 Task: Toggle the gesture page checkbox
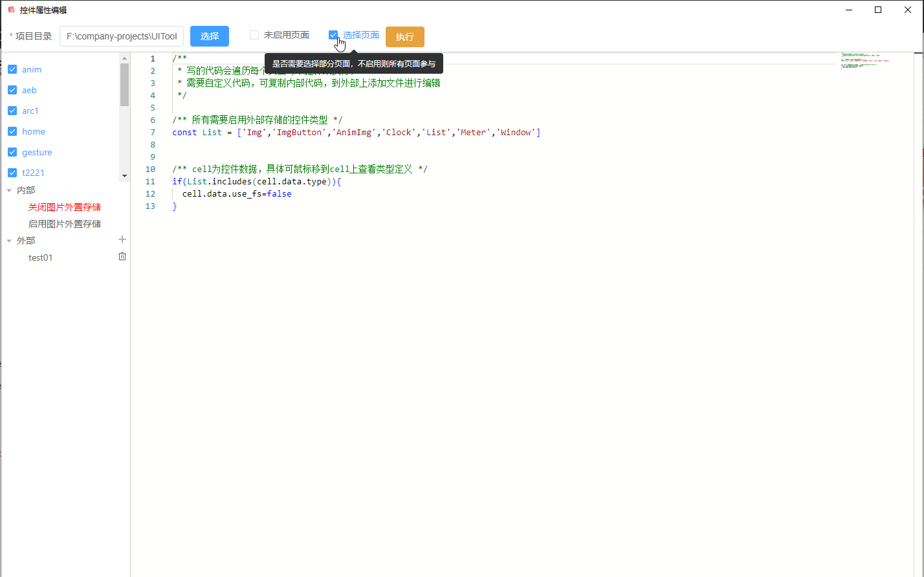tap(12, 152)
